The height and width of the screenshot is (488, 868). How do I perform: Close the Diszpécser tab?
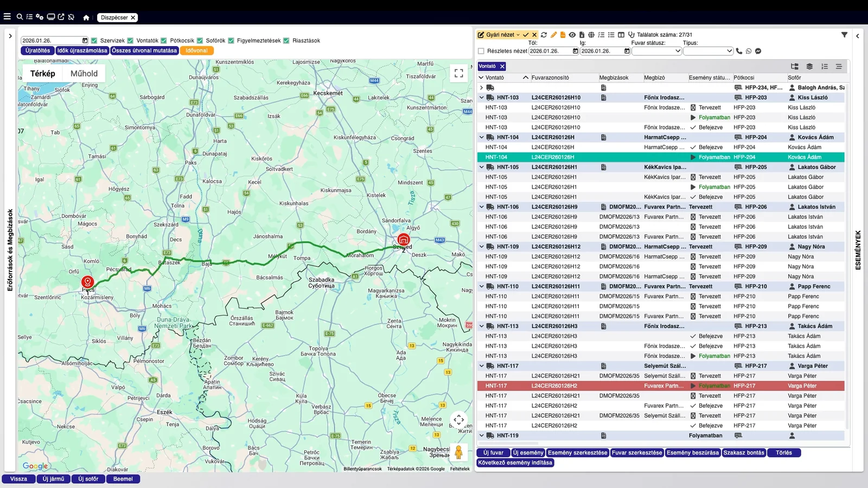[133, 17]
